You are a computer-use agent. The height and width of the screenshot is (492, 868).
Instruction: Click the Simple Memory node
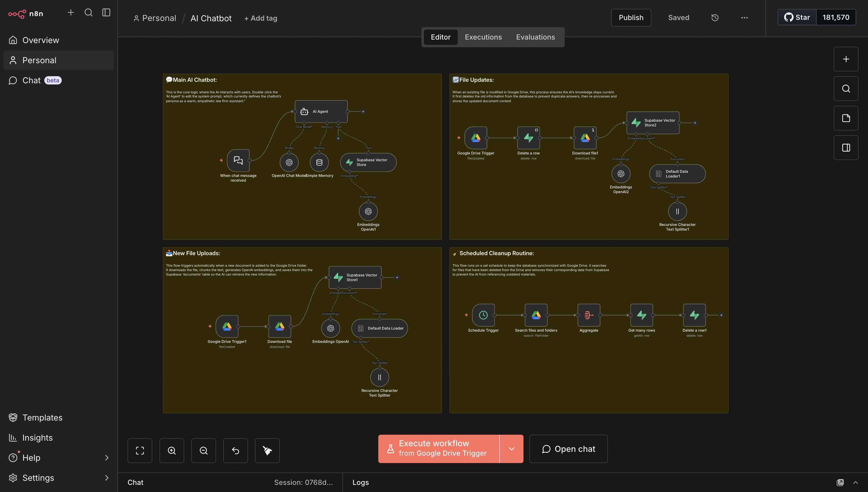(319, 162)
